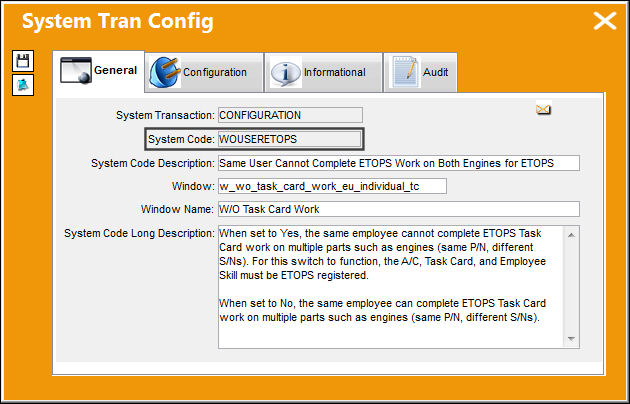The width and height of the screenshot is (630, 404).
Task: Click the System Transaction field
Action: (290, 115)
